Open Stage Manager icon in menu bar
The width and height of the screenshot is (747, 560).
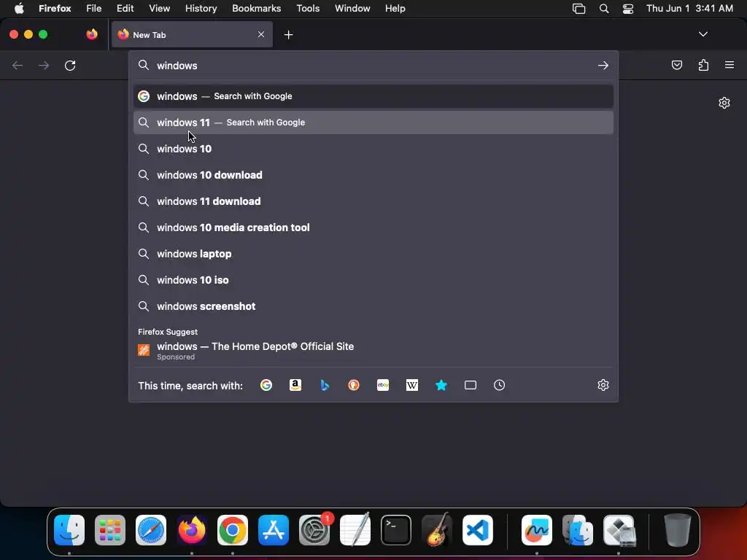coord(578,9)
